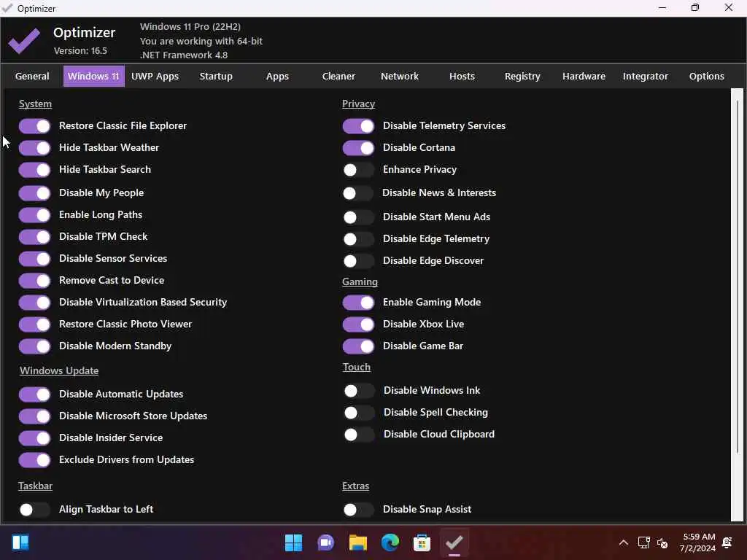Launch Microsoft Teams Chat from taskbar
The image size is (747, 560).
(x=326, y=542)
